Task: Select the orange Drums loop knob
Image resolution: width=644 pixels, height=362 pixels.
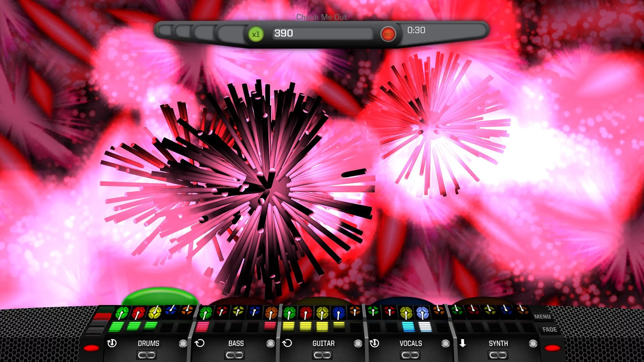Action: point(187,310)
